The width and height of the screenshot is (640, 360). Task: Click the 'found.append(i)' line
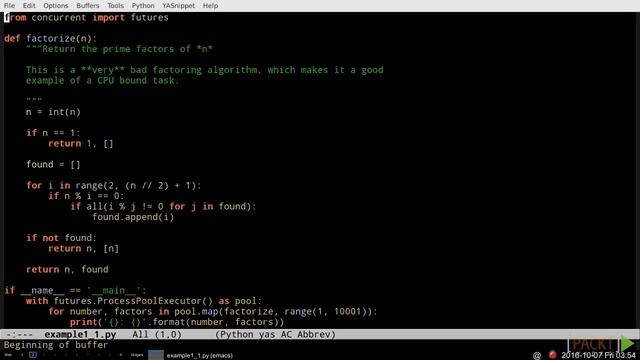pos(133,217)
